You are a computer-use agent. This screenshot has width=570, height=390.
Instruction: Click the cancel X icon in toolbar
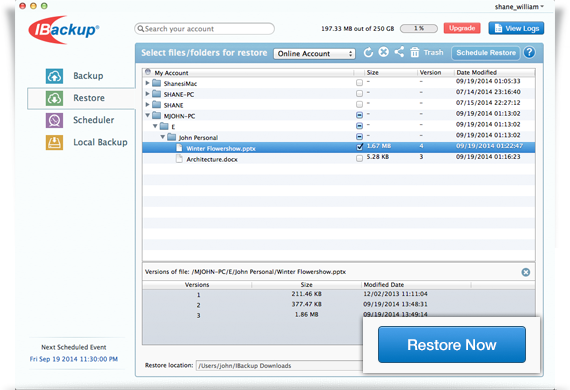pos(384,52)
